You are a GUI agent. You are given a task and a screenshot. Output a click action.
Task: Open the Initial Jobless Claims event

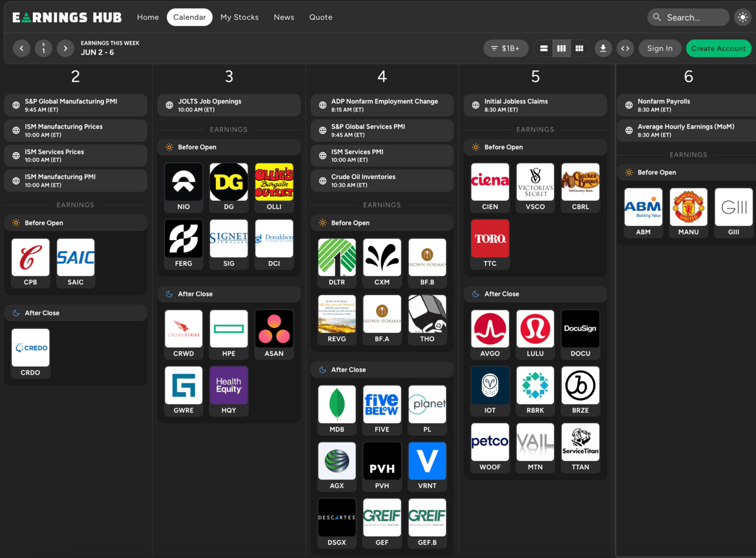coord(535,105)
